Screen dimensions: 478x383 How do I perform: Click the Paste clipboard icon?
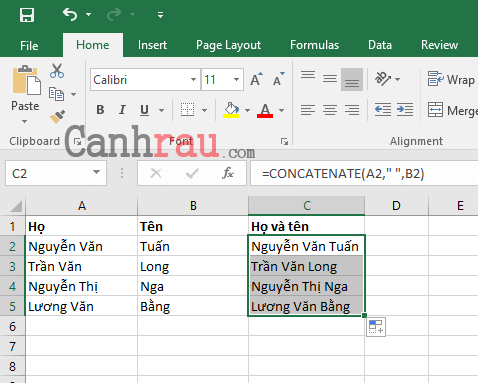point(26,80)
